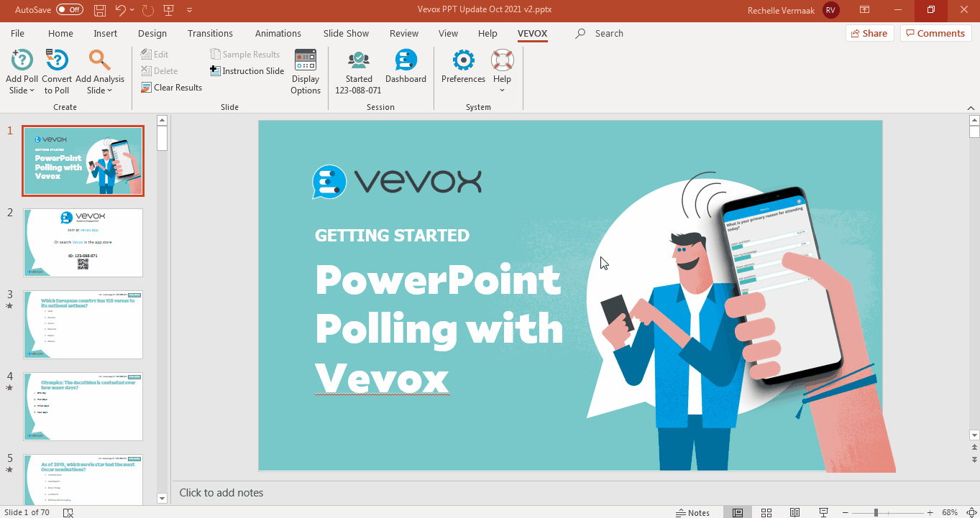Click zoom out minus button
This screenshot has width=980, height=518.
click(x=846, y=512)
